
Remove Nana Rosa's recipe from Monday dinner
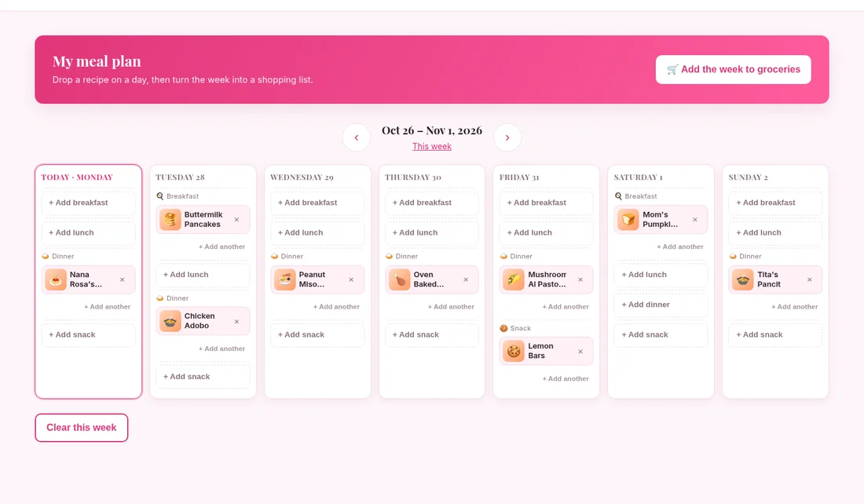click(123, 279)
